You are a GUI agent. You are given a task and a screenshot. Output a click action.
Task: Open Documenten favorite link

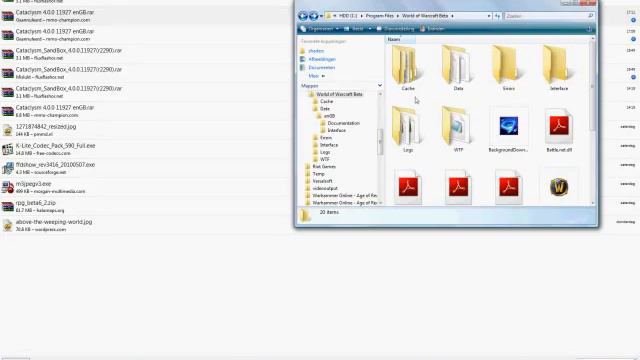coord(322,67)
